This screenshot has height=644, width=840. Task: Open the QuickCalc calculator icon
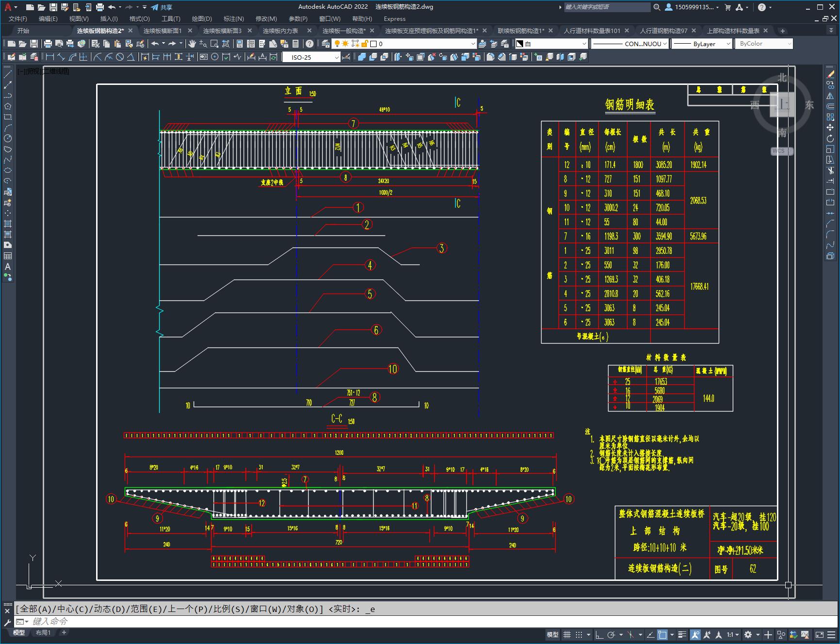(x=296, y=44)
